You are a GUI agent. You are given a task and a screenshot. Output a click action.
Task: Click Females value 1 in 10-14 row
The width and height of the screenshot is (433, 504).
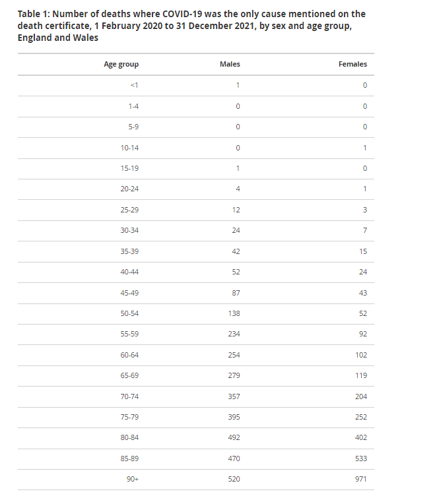364,148
